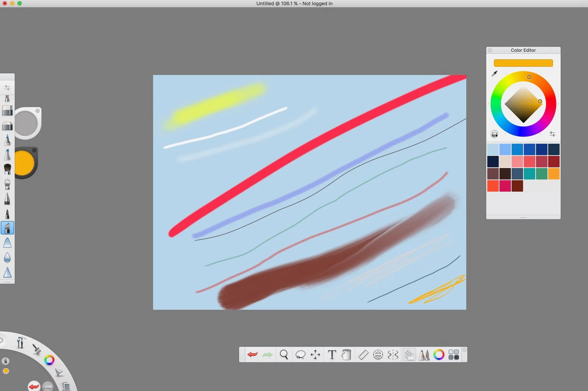This screenshot has width=588, height=391.
Task: Click the green Redo arrow in the bottom toolbar
Action: pos(268,355)
